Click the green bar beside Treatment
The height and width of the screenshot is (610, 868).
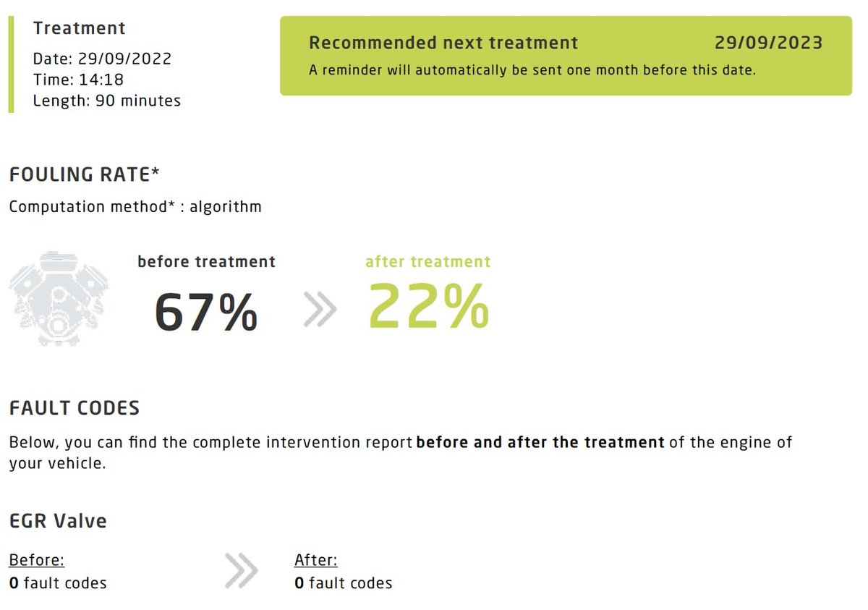point(11,64)
